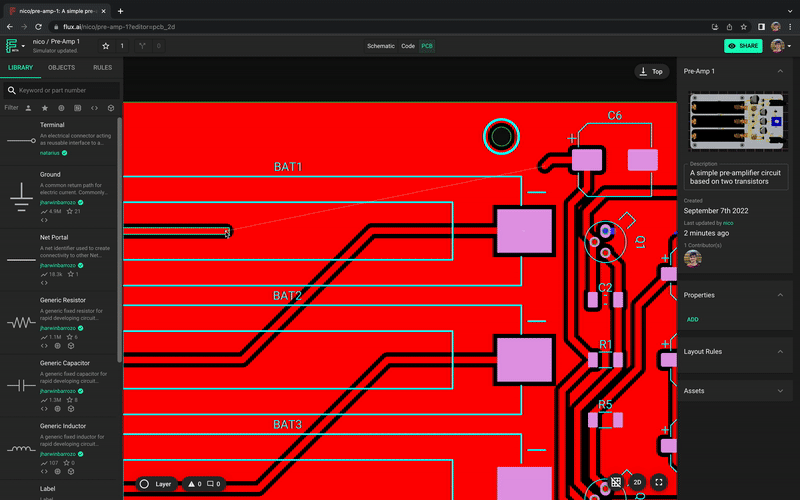Collapse the Layout Rules section
This screenshot has height=500, width=800.
(779, 352)
